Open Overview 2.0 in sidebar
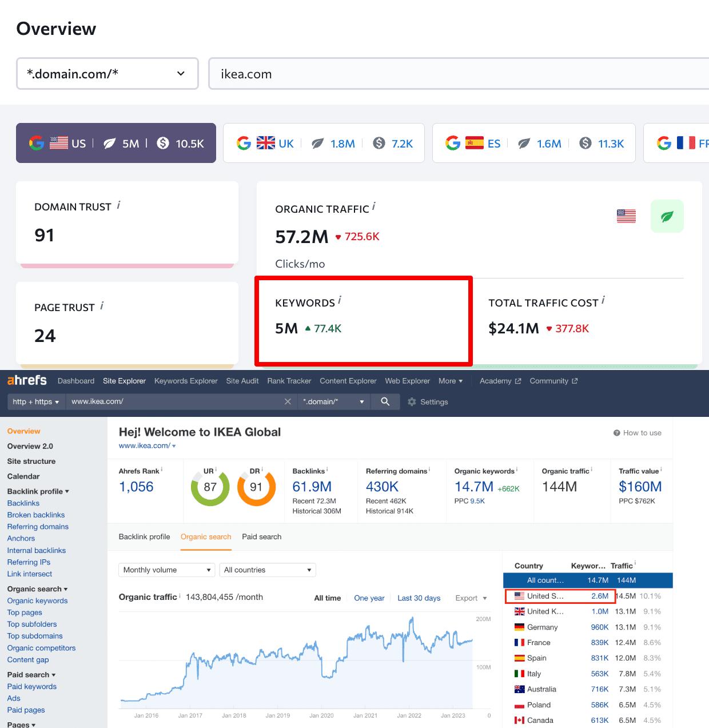The width and height of the screenshot is (709, 728). 30,446
